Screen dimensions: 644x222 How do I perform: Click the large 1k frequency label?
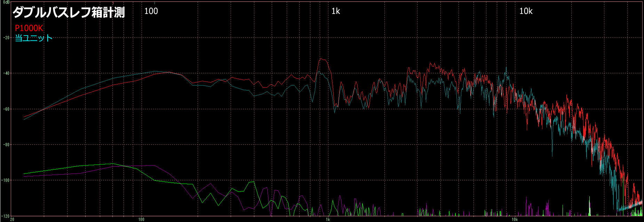(336, 11)
